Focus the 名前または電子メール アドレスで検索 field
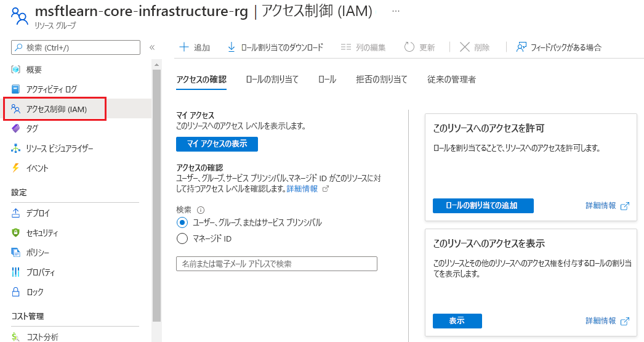 (276, 264)
